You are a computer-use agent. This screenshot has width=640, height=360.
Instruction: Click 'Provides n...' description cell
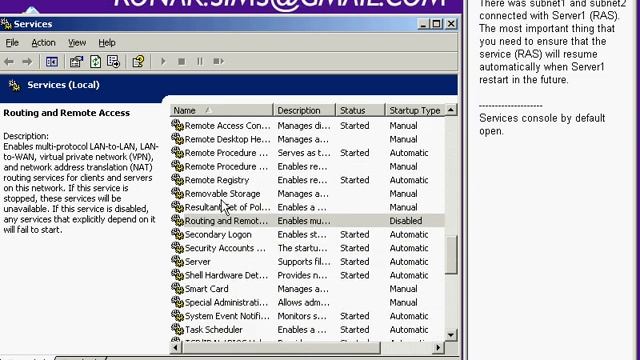coord(302,275)
